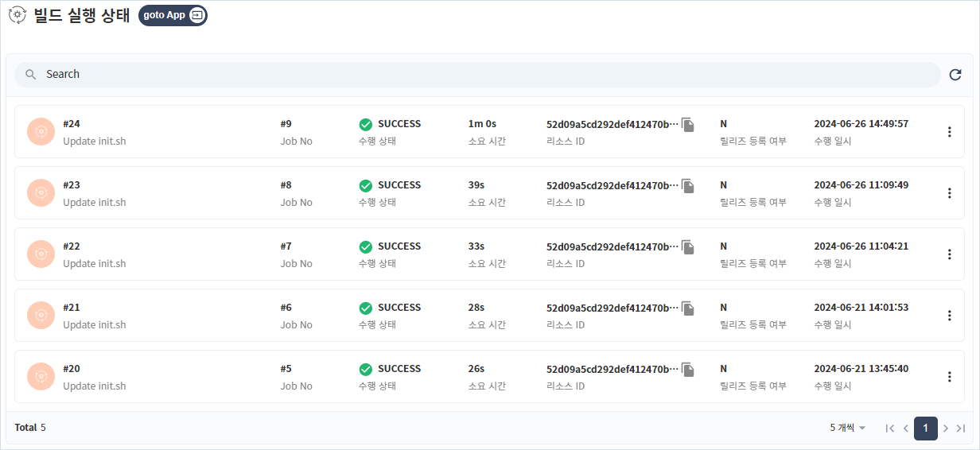Screen dimensions: 980x450
Task: Click the 26s duration value
Action: (x=476, y=369)
